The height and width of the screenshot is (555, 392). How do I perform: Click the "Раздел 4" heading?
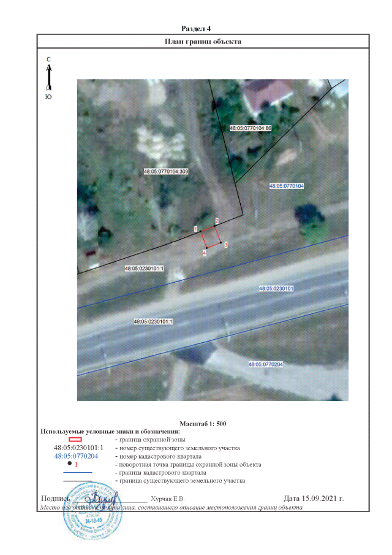tap(197, 29)
